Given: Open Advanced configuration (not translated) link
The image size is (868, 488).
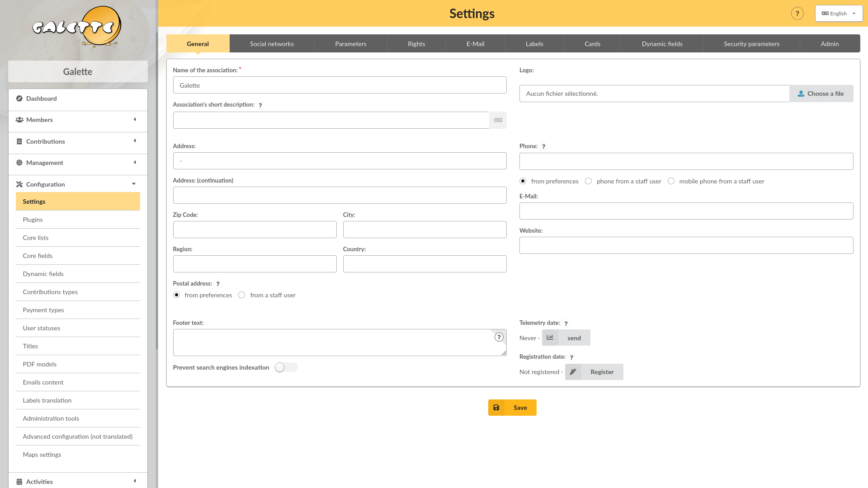Looking at the screenshot, I should [78, 436].
